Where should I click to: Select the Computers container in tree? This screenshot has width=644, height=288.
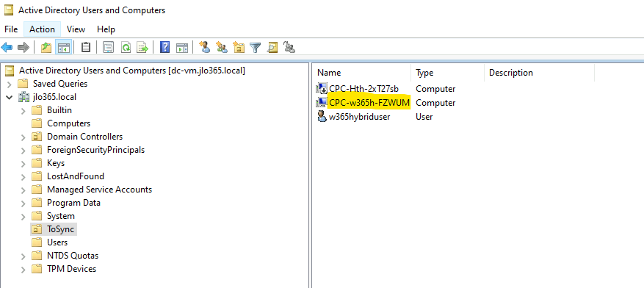click(68, 123)
